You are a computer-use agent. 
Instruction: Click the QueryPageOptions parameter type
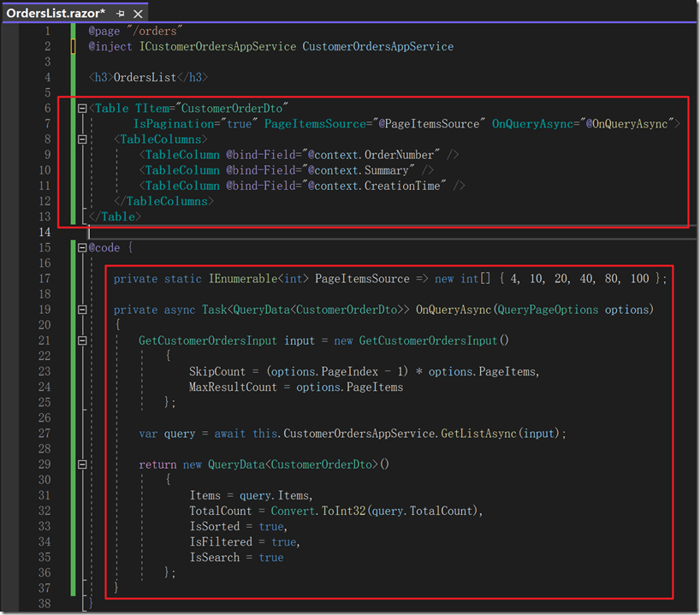click(548, 310)
